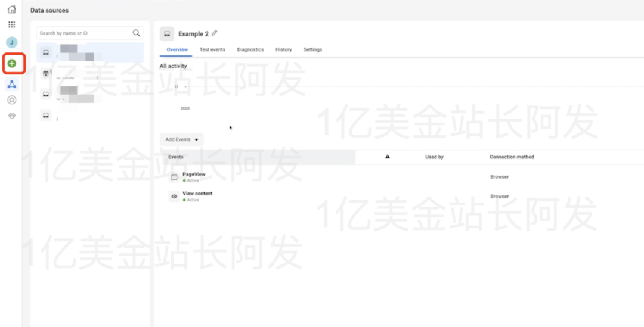Viewport: 644px width, 327px height.
Task: Open the star custom conversions icon
Action: (12, 99)
